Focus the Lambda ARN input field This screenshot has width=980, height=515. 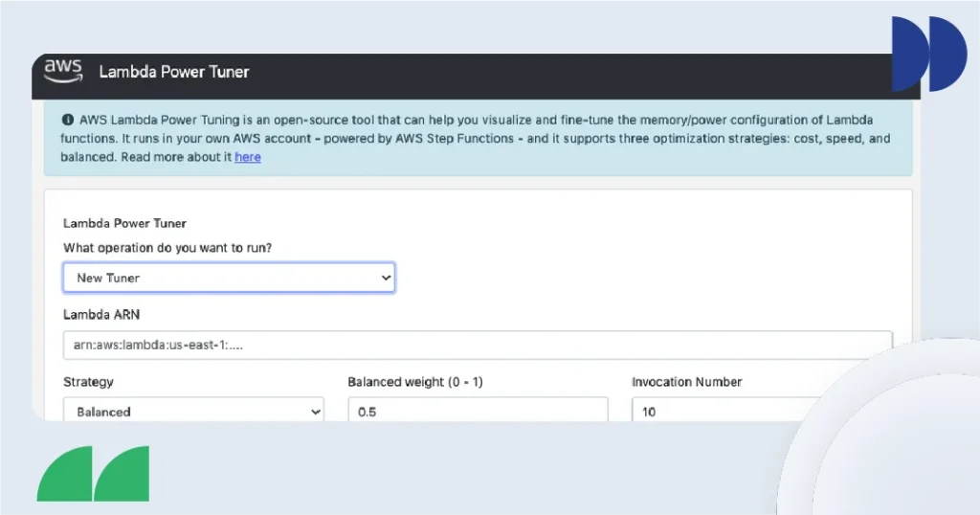click(x=478, y=345)
